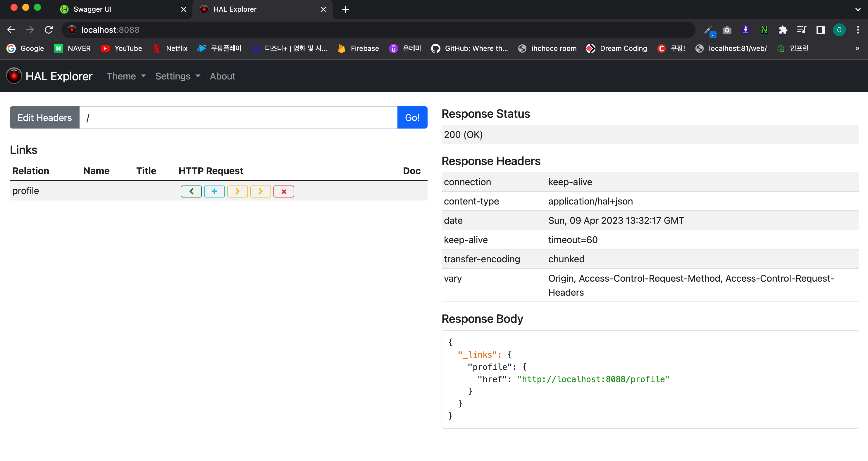Image resolution: width=868 pixels, height=461 pixels.
Task: Click the Relation column header
Action: (x=31, y=171)
